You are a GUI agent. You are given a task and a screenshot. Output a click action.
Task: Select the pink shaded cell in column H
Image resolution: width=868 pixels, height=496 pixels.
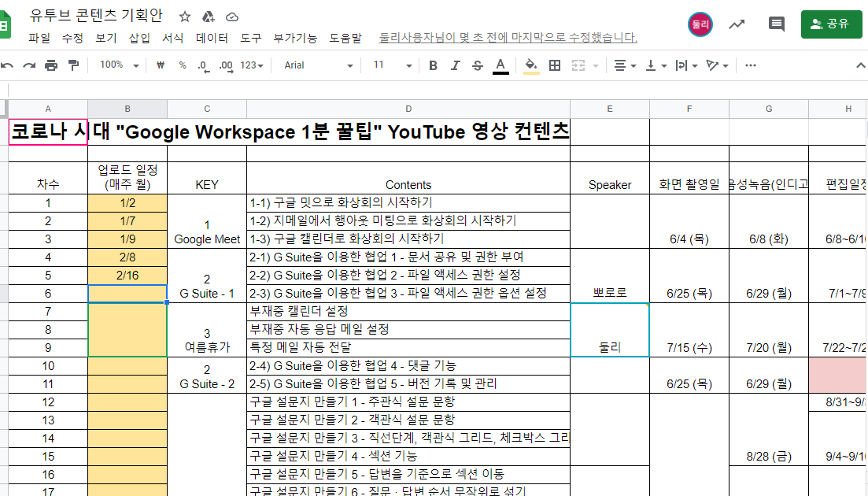[x=838, y=376]
